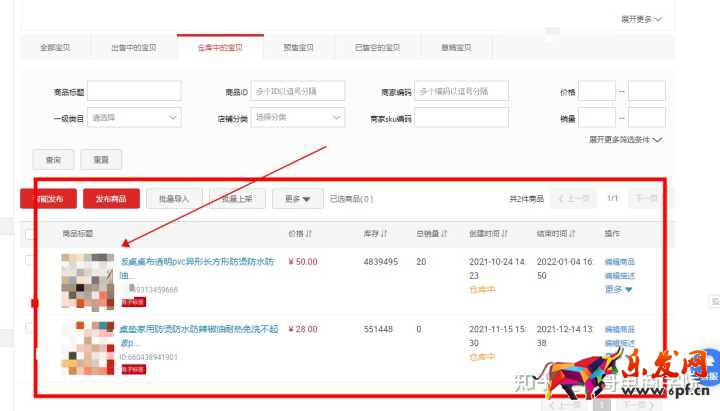Viewport: 720px width, 411px height.
Task: Click the red 发布商品 button
Action: (x=111, y=199)
